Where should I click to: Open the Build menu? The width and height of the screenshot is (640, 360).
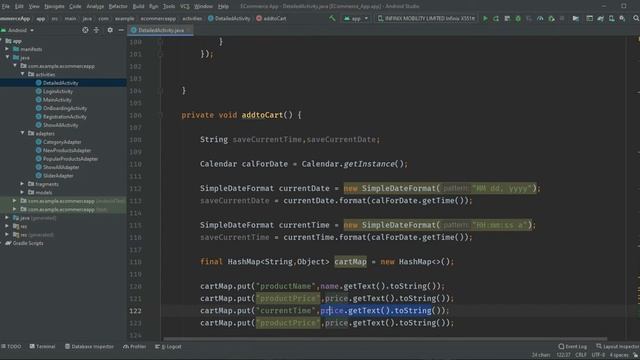click(138, 6)
